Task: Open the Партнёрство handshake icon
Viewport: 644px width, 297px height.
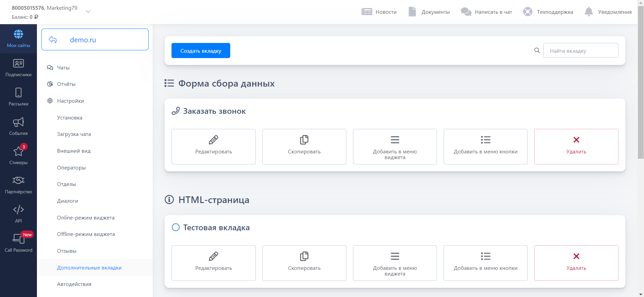Action: tap(18, 181)
